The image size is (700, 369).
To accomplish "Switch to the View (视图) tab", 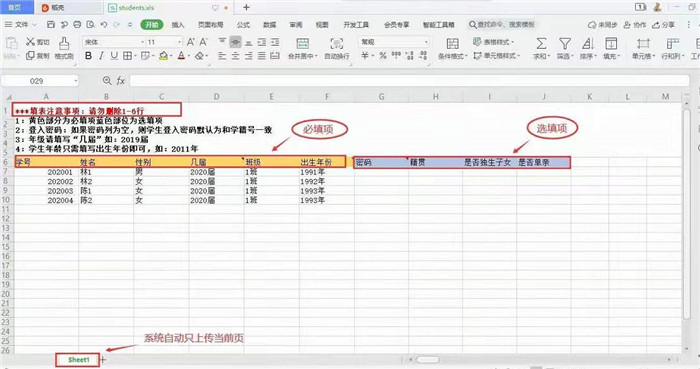I will pyautogui.click(x=322, y=25).
